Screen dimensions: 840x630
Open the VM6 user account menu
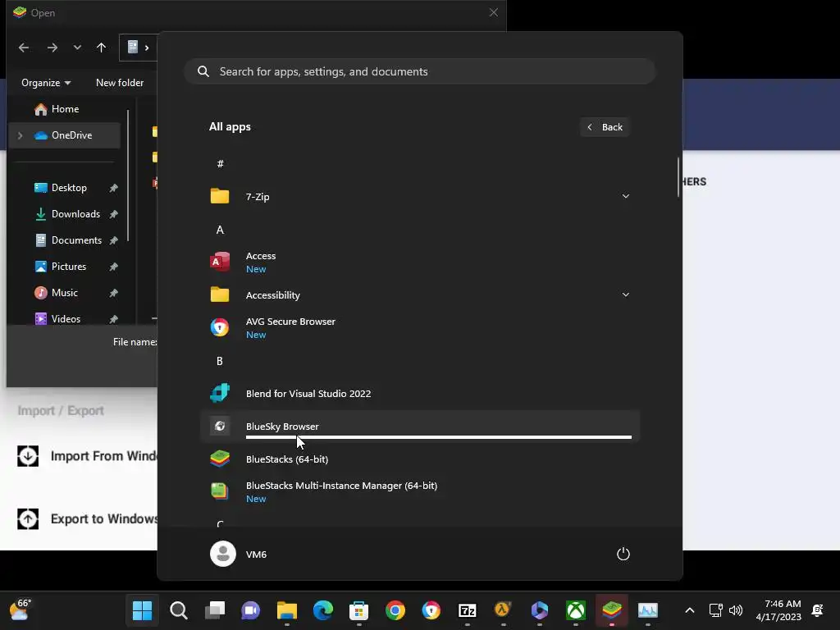(x=239, y=554)
